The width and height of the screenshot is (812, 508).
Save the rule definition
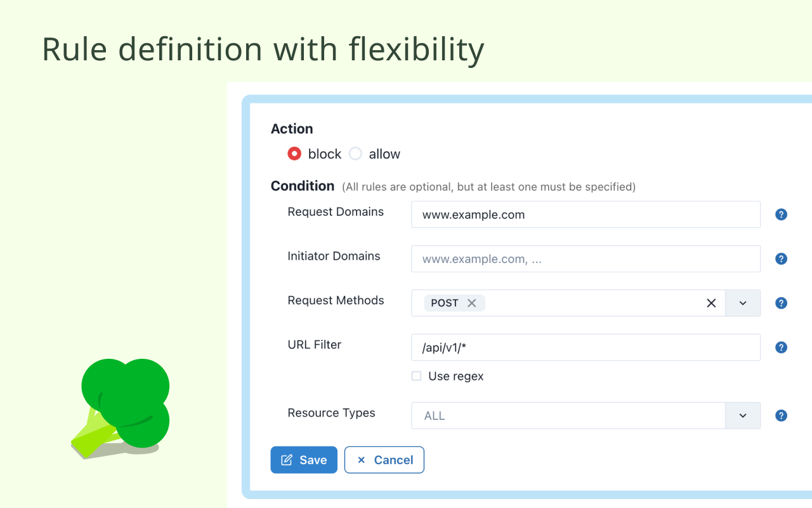304,460
